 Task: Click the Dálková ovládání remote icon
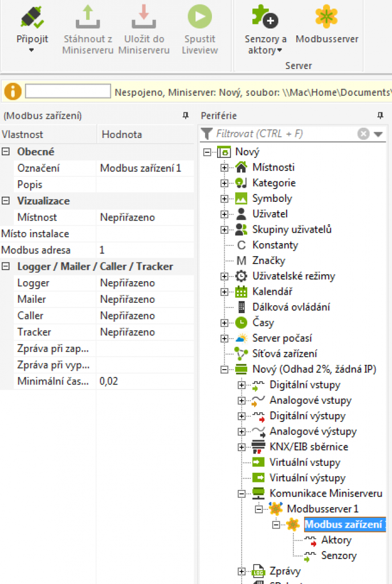tap(241, 307)
